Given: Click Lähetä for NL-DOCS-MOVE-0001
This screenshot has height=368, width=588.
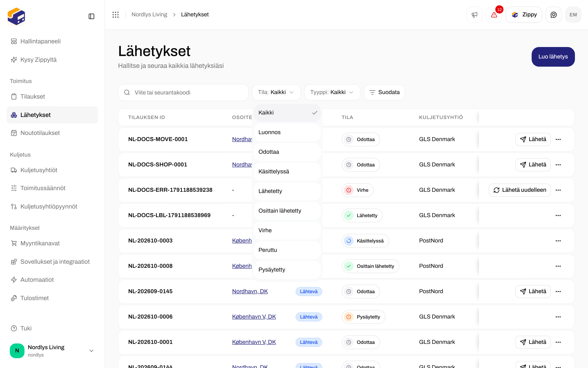Looking at the screenshot, I should (533, 139).
